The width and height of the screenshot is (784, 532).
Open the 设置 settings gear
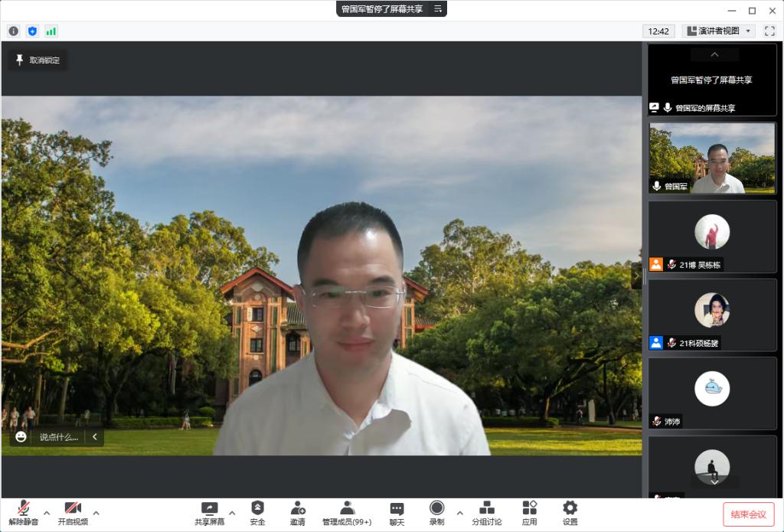pyautogui.click(x=570, y=513)
